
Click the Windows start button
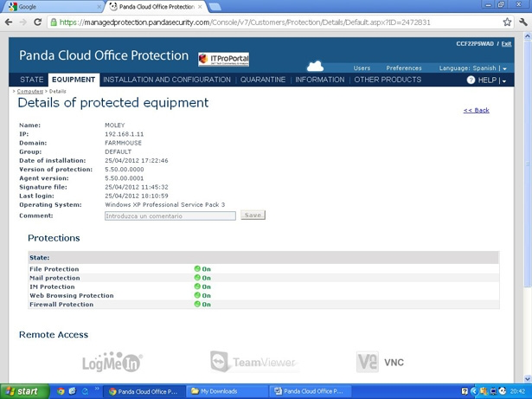24,391
